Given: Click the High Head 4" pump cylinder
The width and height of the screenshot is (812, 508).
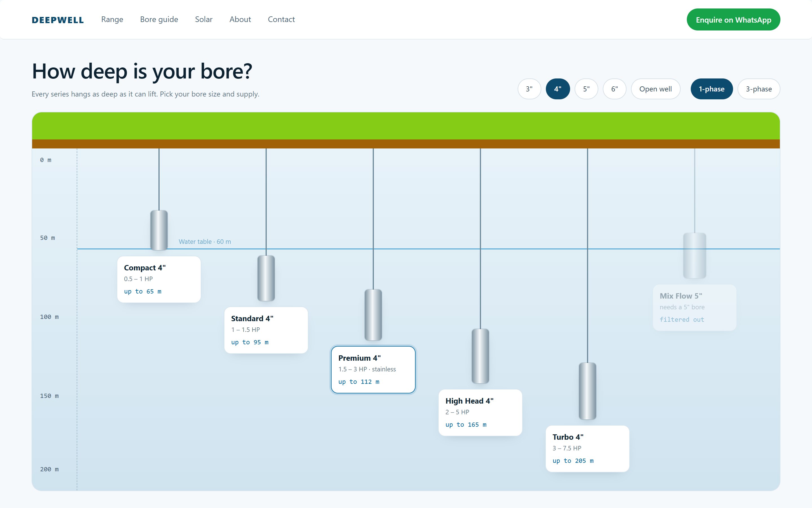Looking at the screenshot, I should (x=480, y=356).
